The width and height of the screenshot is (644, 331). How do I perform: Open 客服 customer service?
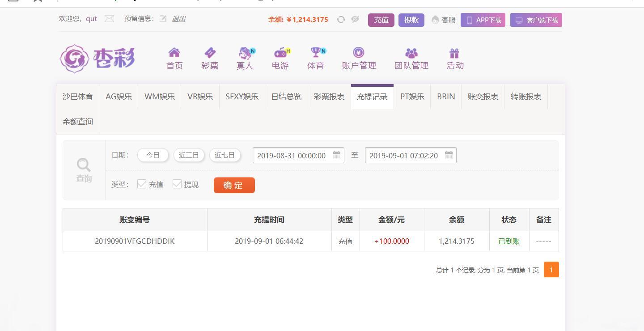tap(444, 20)
